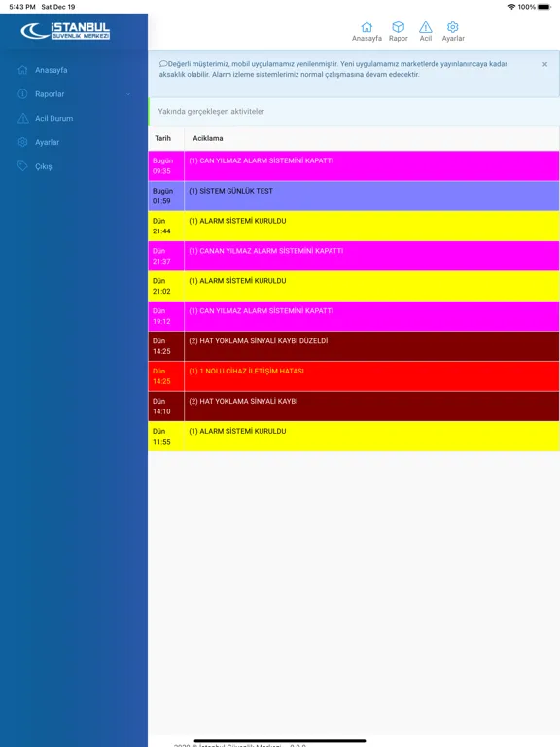This screenshot has width=560, height=747.
Task: Open Raporlar in the sidebar menu
Action: tap(50, 94)
